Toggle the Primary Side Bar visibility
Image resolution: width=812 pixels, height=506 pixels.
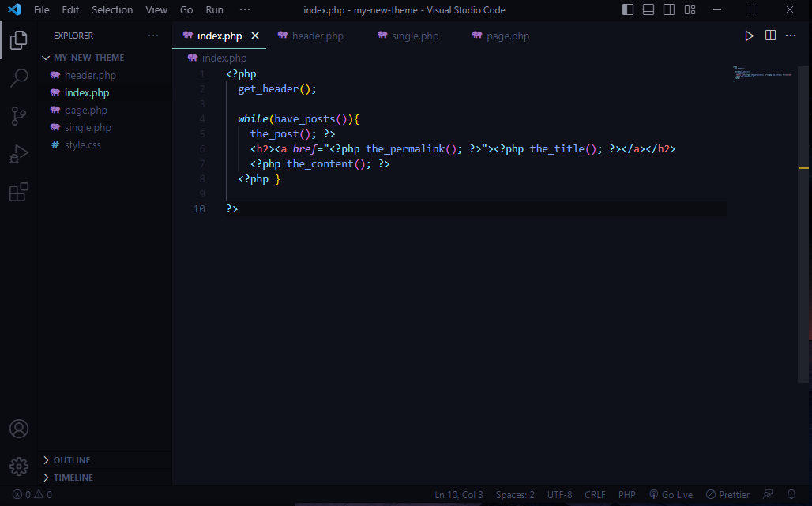[628, 9]
